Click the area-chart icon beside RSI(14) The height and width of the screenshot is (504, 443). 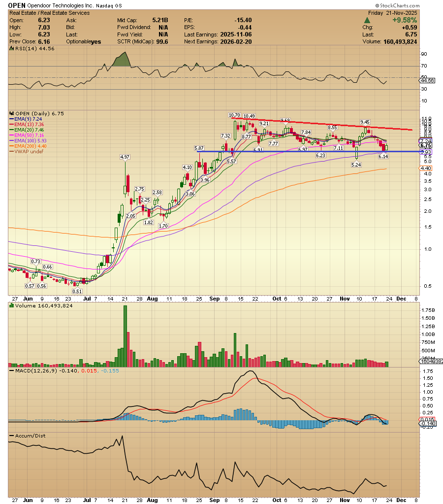12,49
